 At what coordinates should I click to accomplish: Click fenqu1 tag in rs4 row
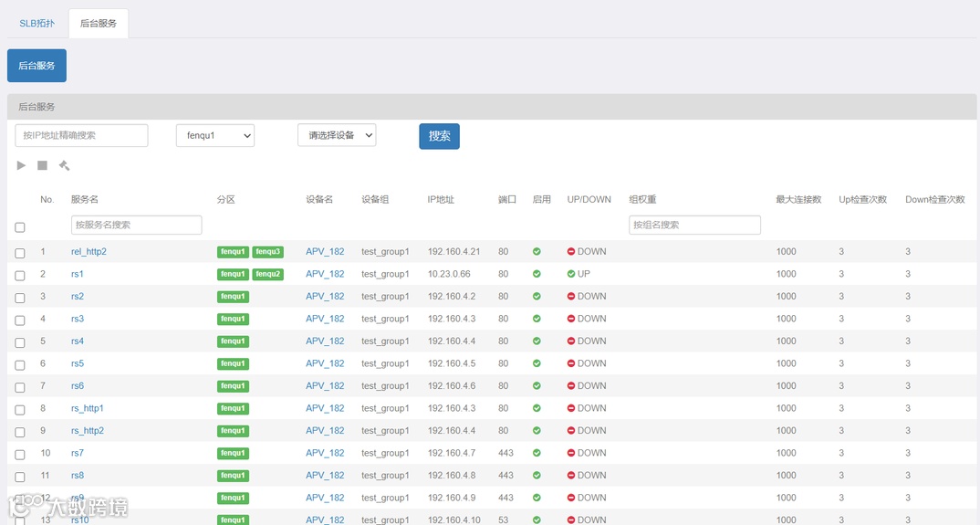pos(233,341)
